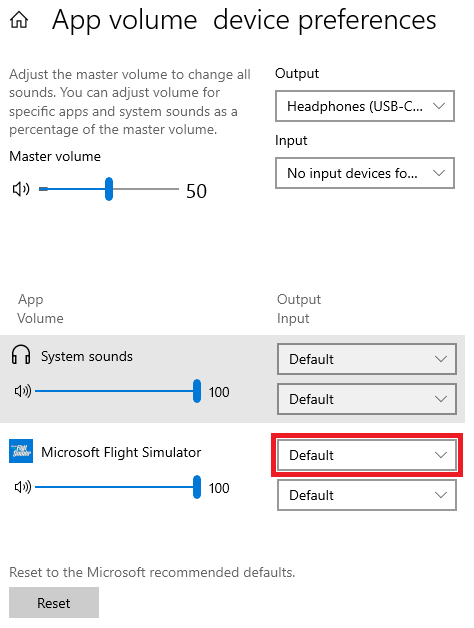Click the Master volume slider track right side
Image resolution: width=474 pixels, height=628 pixels.
(146, 189)
